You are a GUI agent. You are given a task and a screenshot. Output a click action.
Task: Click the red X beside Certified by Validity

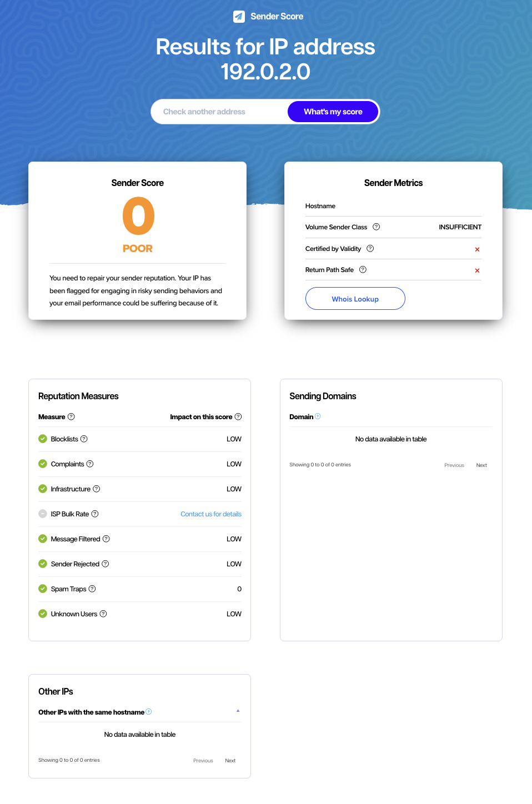click(x=477, y=249)
